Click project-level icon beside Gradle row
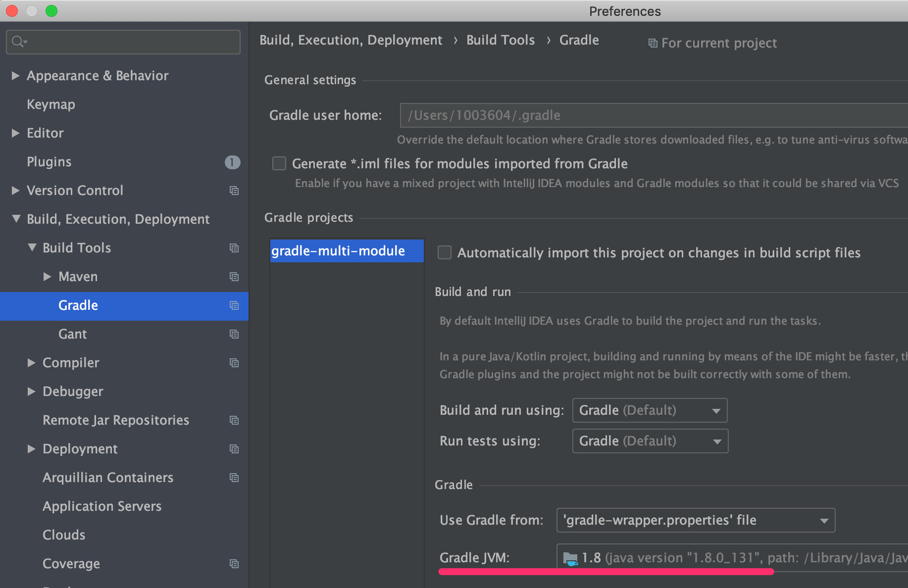This screenshot has width=908, height=588. (234, 305)
